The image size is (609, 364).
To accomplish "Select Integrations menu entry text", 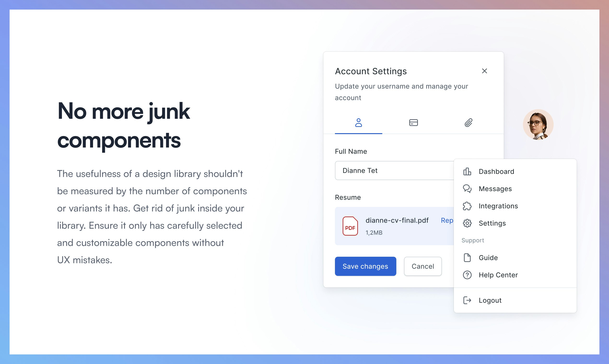I will coord(498,206).
